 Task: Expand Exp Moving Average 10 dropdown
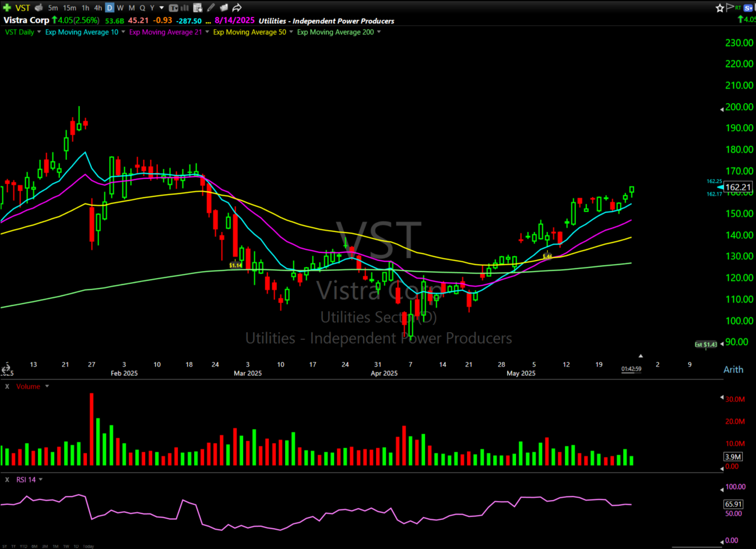pos(123,32)
